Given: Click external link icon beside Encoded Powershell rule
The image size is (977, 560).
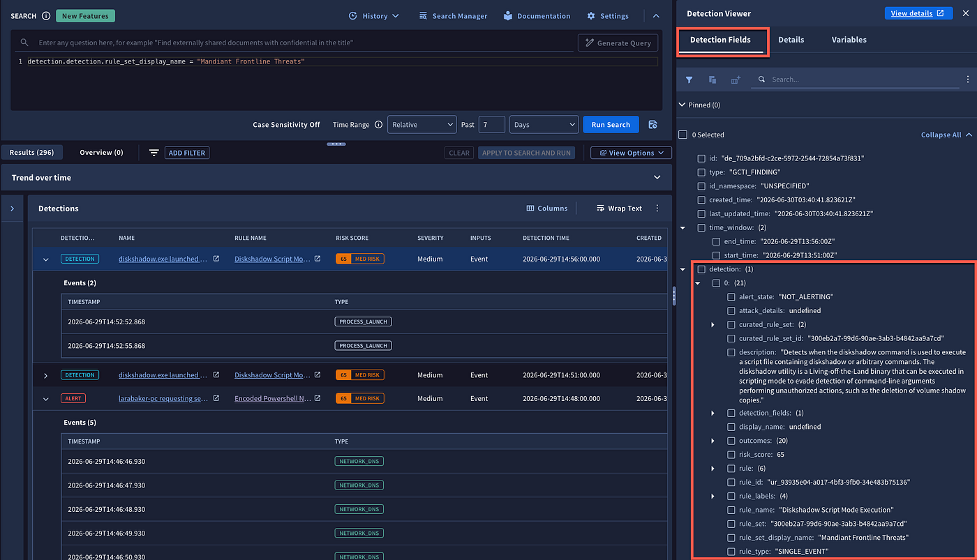Looking at the screenshot, I should tap(318, 399).
